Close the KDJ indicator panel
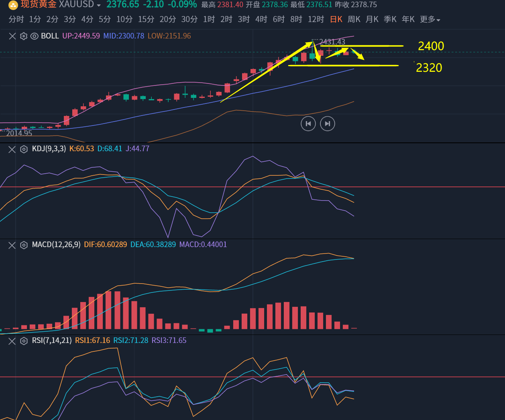 (x=12, y=149)
